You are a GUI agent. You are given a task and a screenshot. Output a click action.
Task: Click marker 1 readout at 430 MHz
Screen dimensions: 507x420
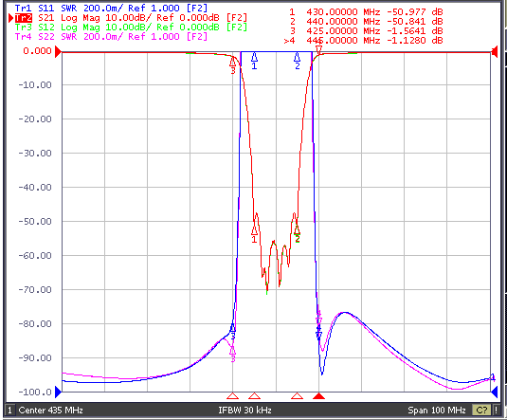pos(366,12)
